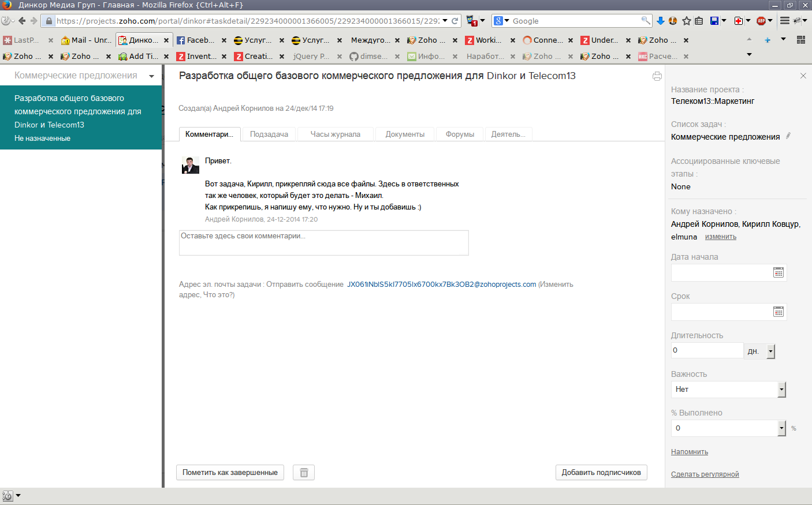Switch to the Mail browser tab
Viewport: 812px width, 505px height.
(87, 40)
